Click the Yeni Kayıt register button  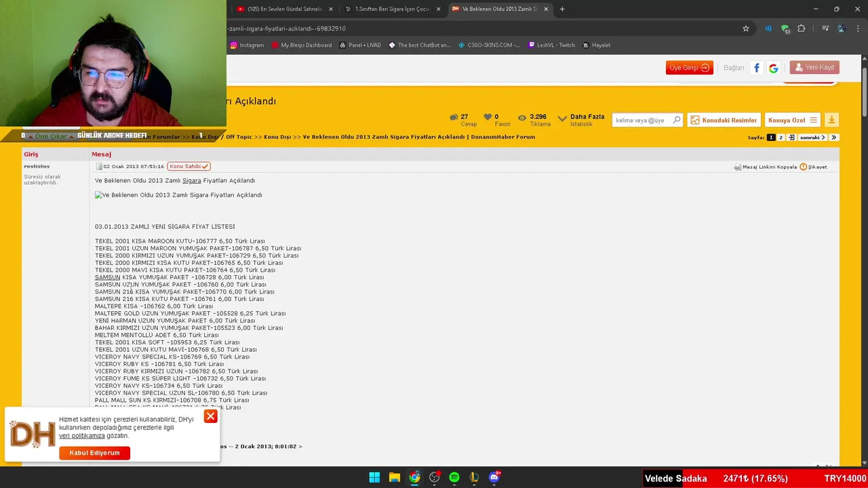814,68
